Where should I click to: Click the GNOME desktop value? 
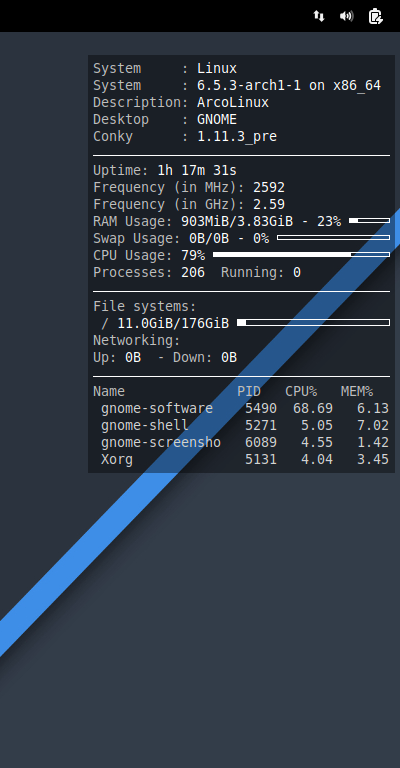pyautogui.click(x=217, y=120)
